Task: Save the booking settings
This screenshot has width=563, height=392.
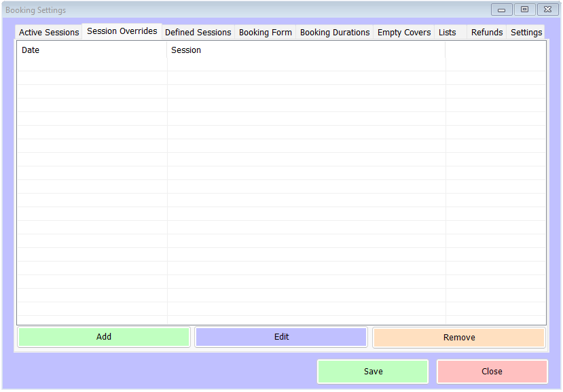Action: [373, 372]
